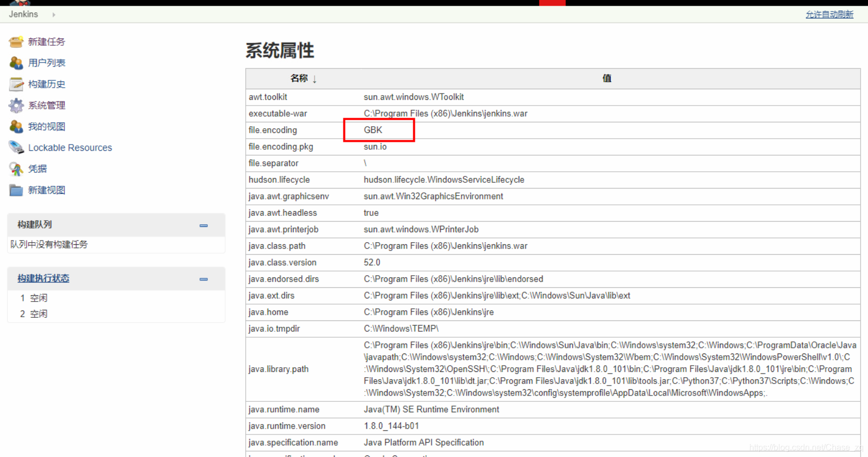
Task: Collapse the 构建队列 panel
Action: pyautogui.click(x=204, y=226)
